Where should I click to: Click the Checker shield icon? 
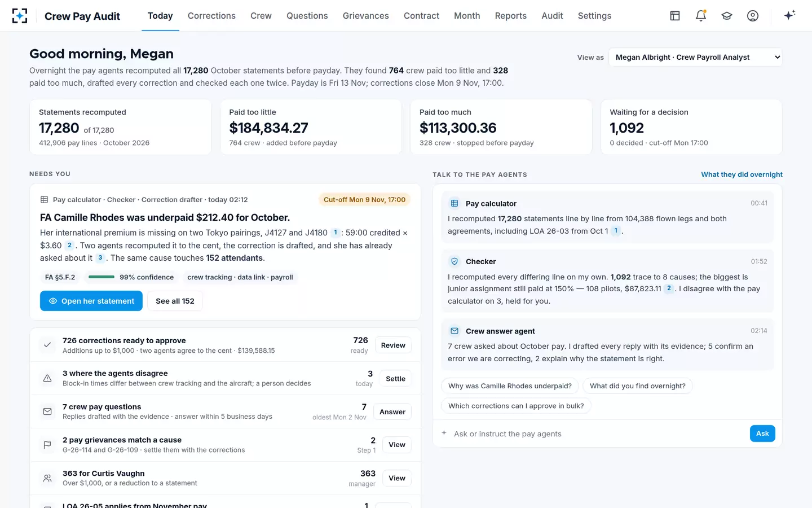[454, 261]
